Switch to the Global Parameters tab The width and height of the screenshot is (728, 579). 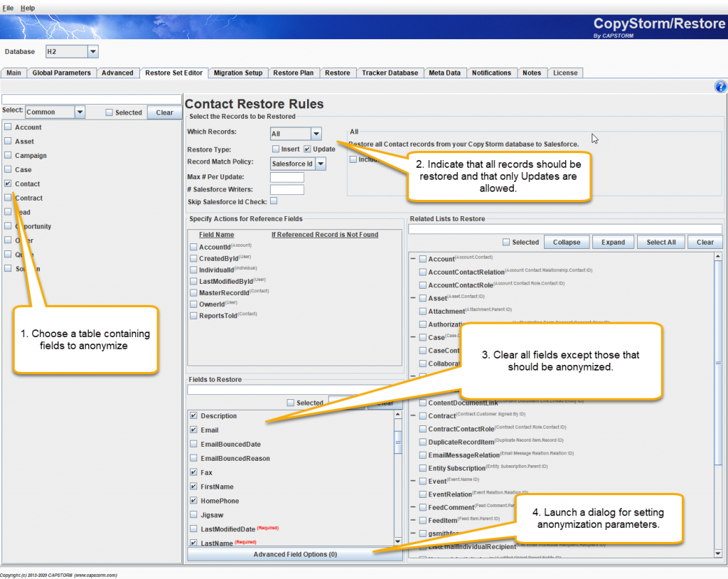pyautogui.click(x=61, y=73)
